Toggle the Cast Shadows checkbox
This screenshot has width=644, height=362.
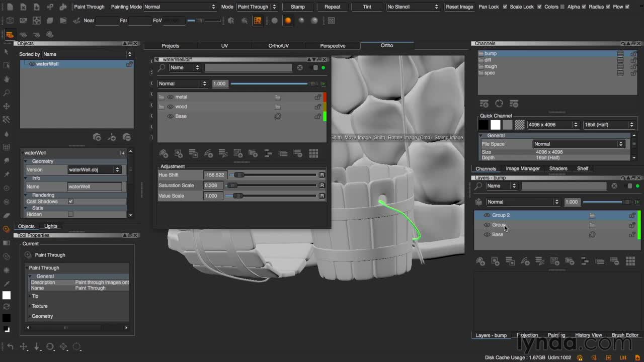[70, 202]
